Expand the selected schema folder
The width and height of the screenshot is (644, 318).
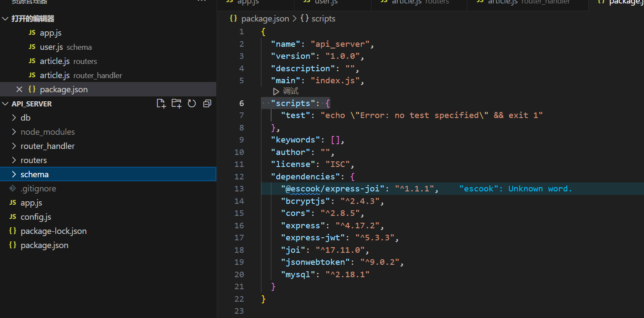pyautogui.click(x=14, y=174)
